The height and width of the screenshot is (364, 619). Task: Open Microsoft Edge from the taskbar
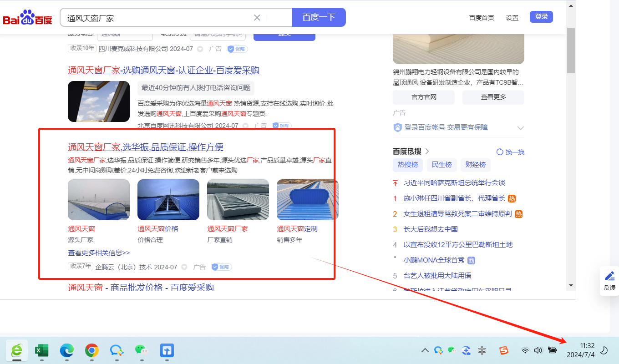click(x=67, y=350)
